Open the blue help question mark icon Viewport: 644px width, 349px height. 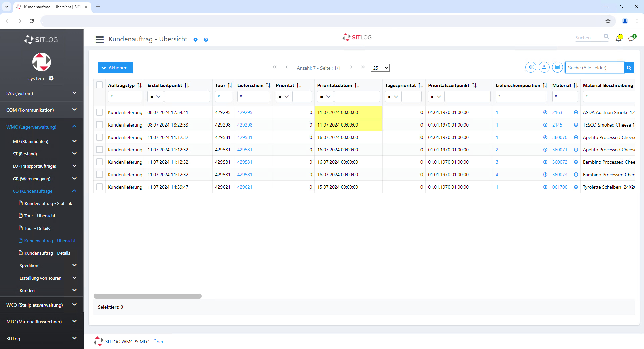click(x=206, y=40)
